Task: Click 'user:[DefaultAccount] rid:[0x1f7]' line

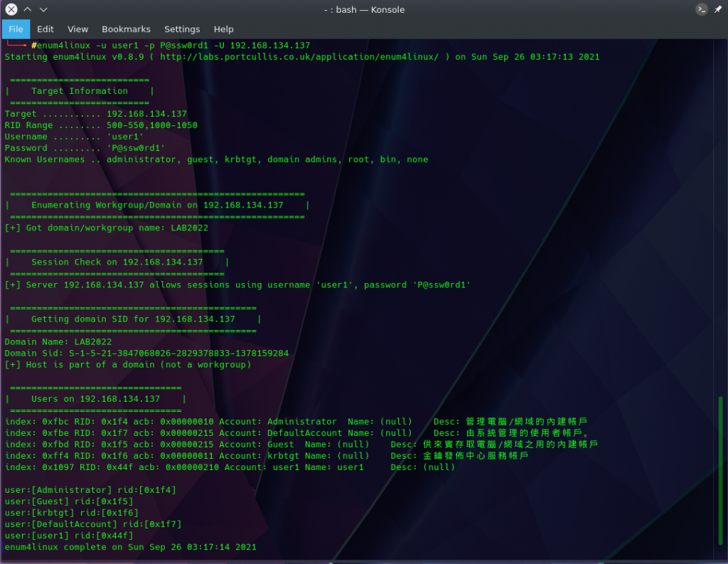Action: (x=93, y=524)
